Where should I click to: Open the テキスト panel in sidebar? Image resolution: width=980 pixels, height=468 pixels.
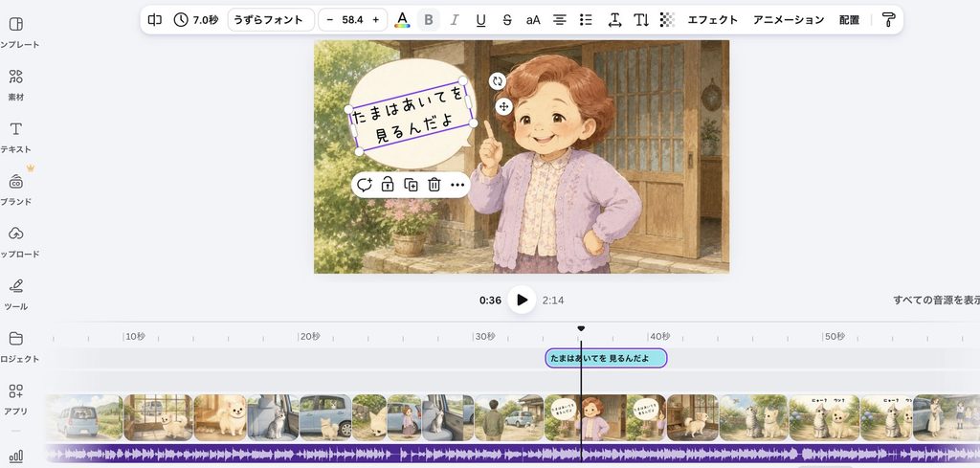[x=16, y=136]
